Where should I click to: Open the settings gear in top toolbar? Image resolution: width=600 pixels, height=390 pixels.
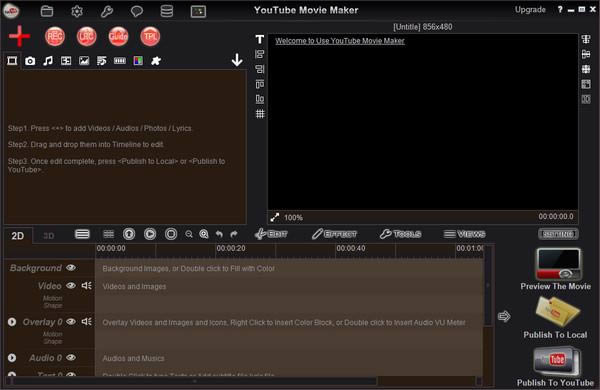click(77, 11)
